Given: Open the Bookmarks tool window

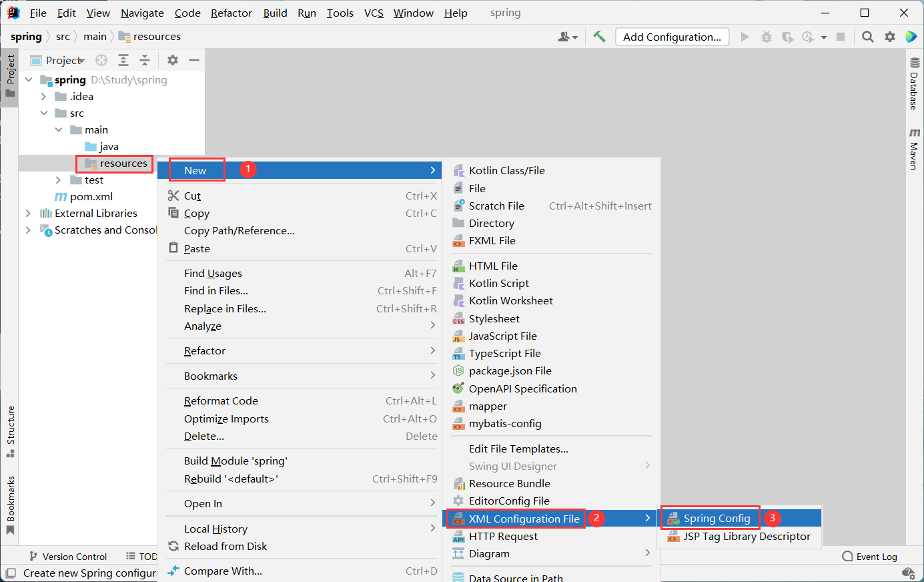Looking at the screenshot, I should click(10, 505).
